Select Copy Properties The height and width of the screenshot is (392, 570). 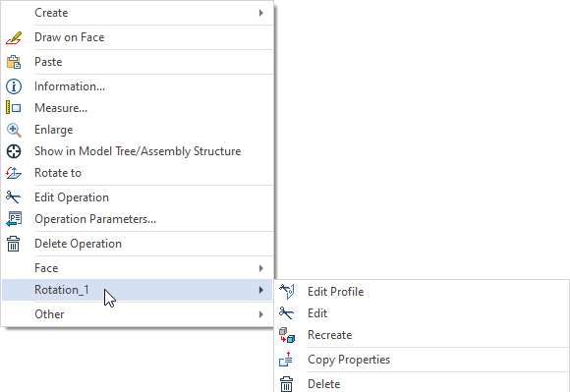(x=422, y=360)
